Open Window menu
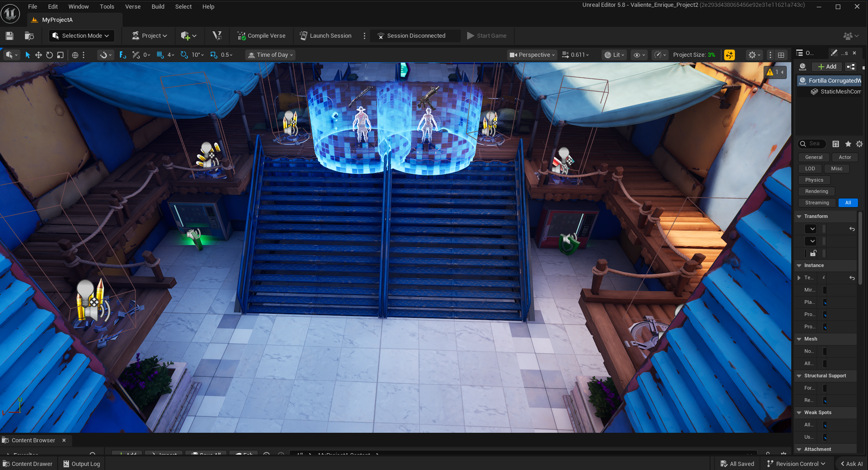This screenshot has height=470, width=868. pyautogui.click(x=79, y=7)
